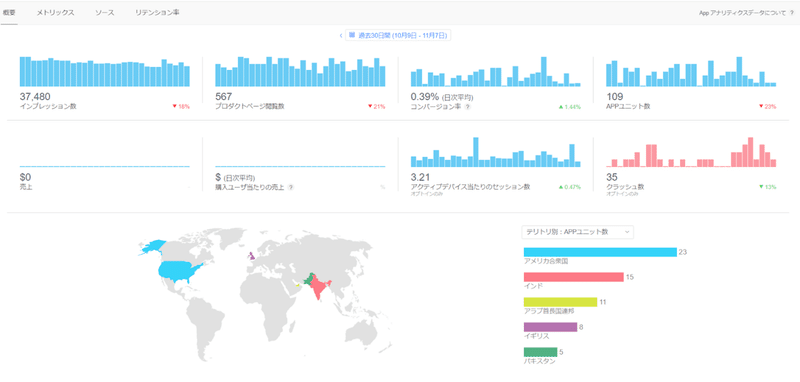Click the インド territory label
The height and width of the screenshot is (382, 800).
533,286
